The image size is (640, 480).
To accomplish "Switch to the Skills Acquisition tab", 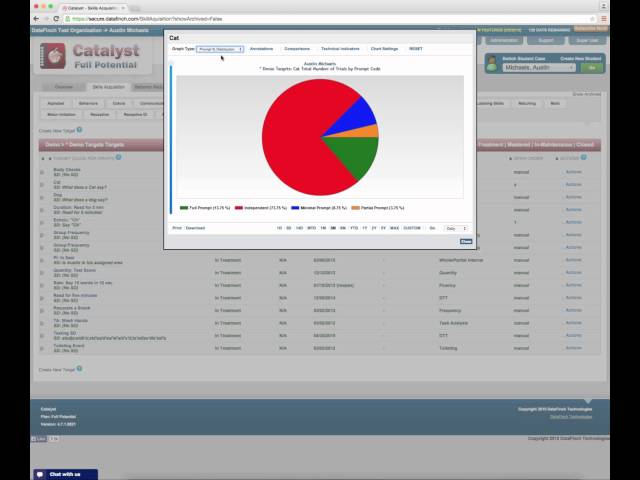I will pos(108,87).
